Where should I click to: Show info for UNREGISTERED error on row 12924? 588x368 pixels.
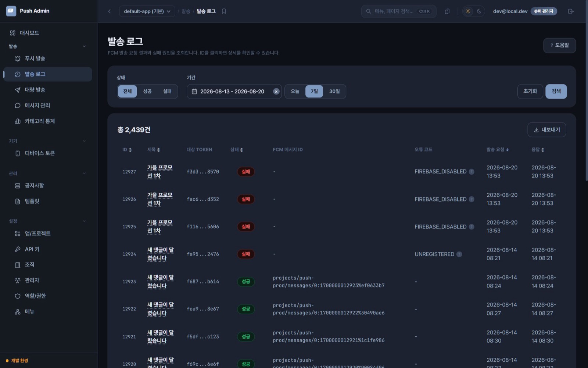click(x=459, y=254)
